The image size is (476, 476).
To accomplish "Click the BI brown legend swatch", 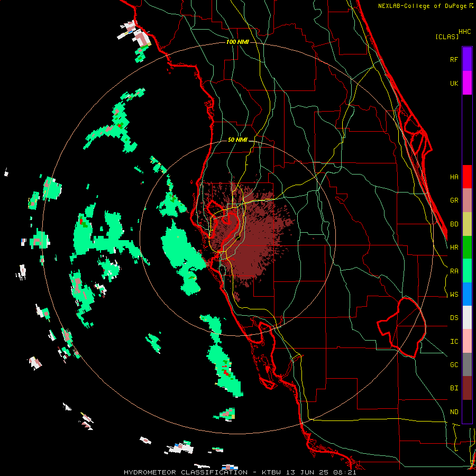I will point(467,388).
